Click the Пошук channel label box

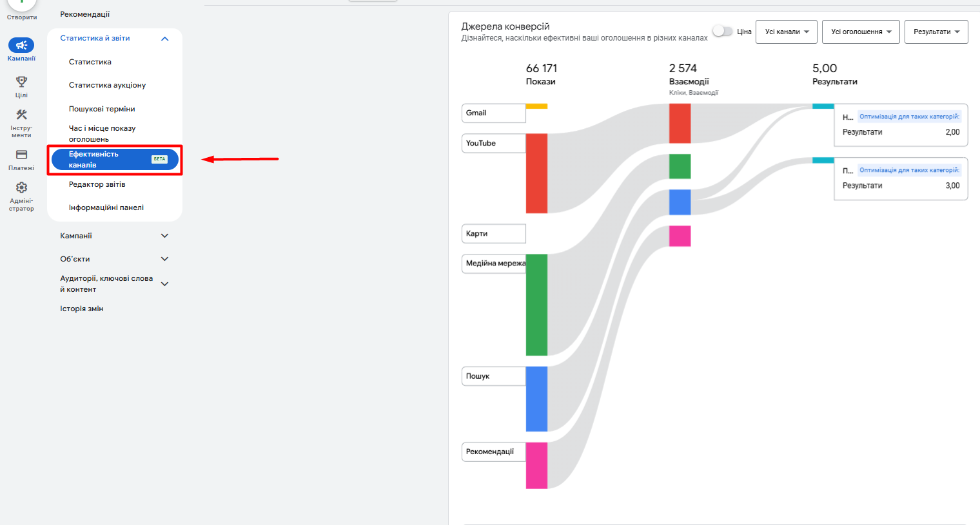tap(494, 376)
